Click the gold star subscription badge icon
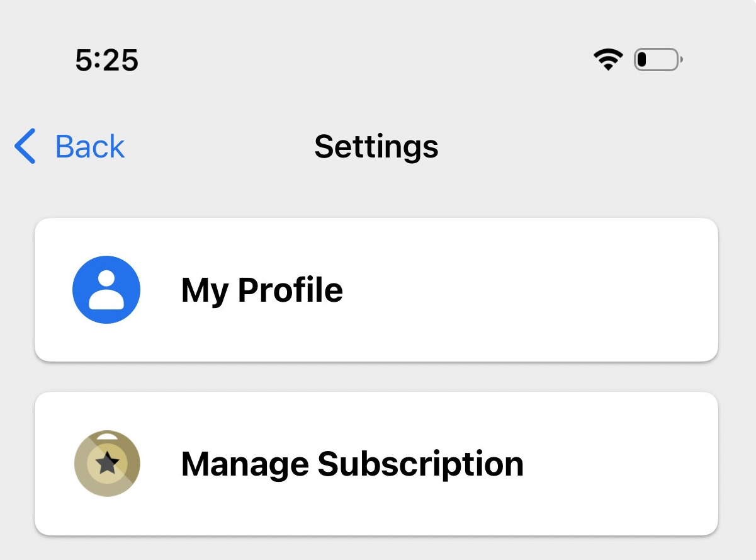The image size is (756, 560). pyautogui.click(x=107, y=464)
